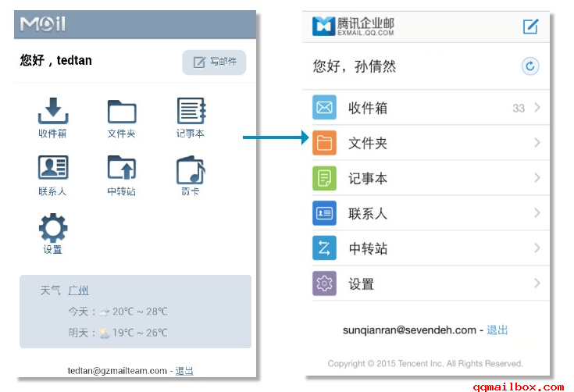Click 退出 next to tedtan@gzmailteam.com
The width and height of the screenshot is (574, 392).
pyautogui.click(x=184, y=371)
